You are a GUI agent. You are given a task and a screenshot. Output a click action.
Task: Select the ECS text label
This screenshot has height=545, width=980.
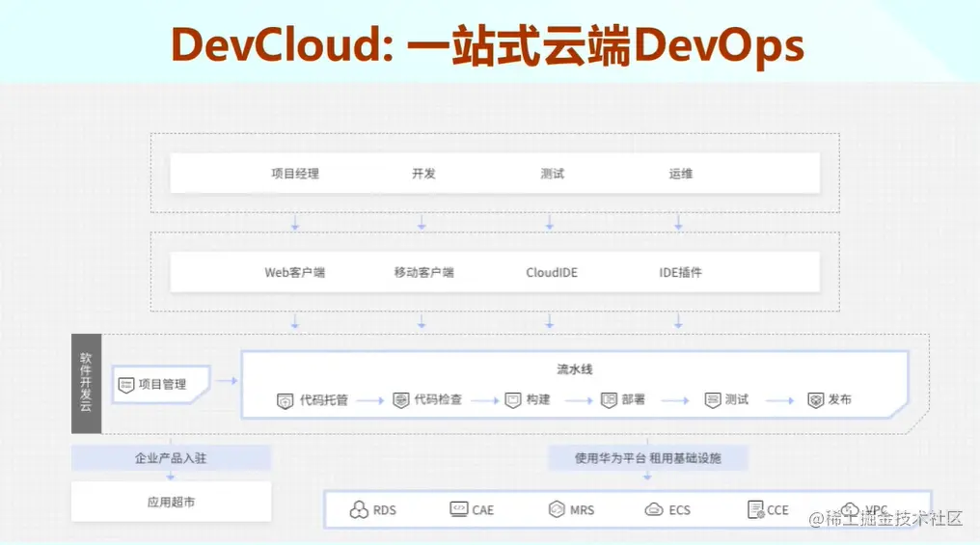679,510
